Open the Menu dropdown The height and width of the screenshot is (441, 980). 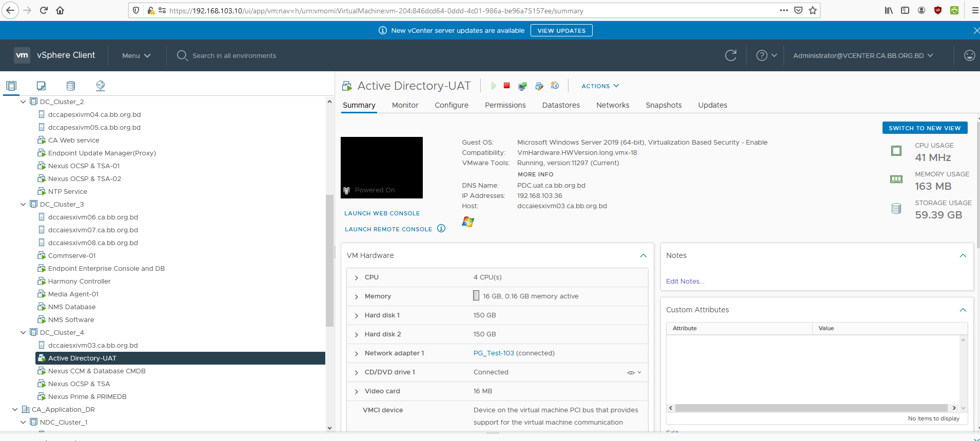136,55
